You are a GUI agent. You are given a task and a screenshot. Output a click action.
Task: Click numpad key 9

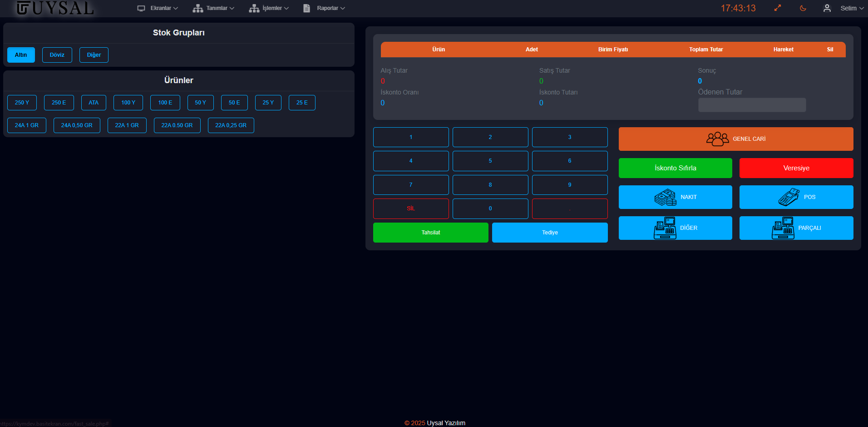click(570, 185)
